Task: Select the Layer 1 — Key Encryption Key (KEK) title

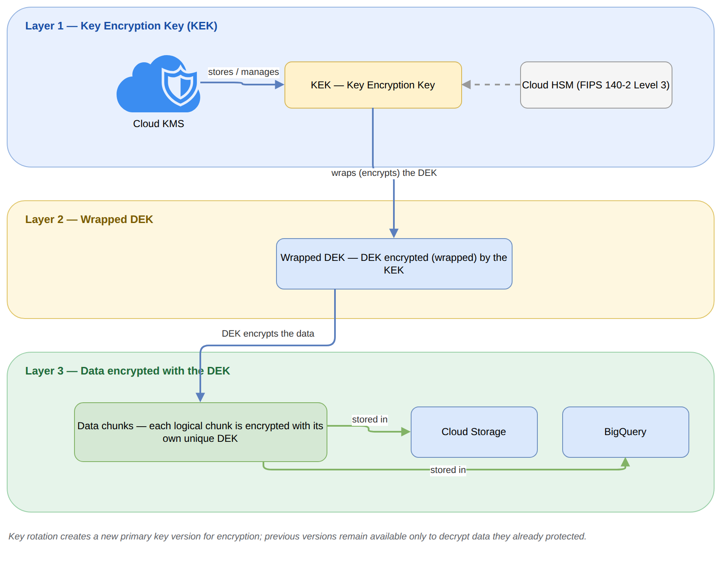Action: [121, 26]
